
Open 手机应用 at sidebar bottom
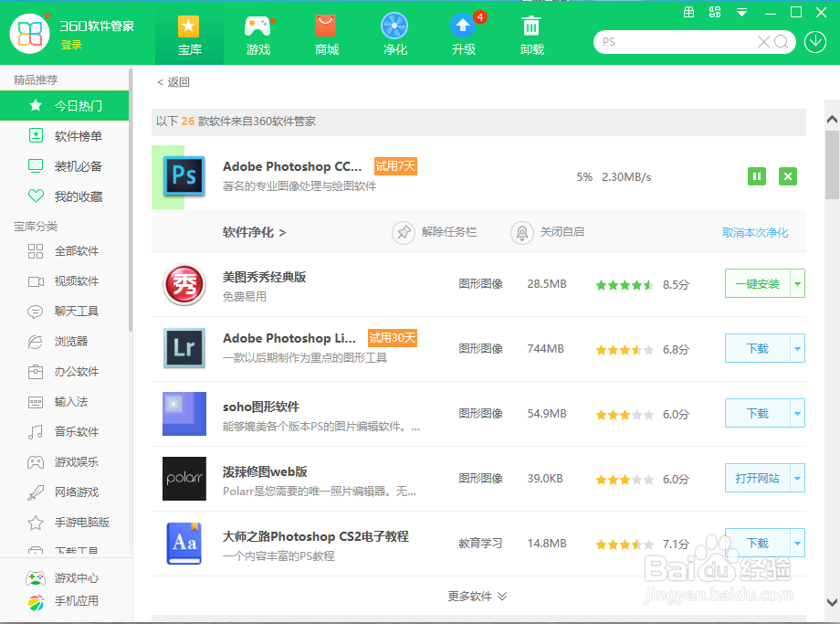63,601
